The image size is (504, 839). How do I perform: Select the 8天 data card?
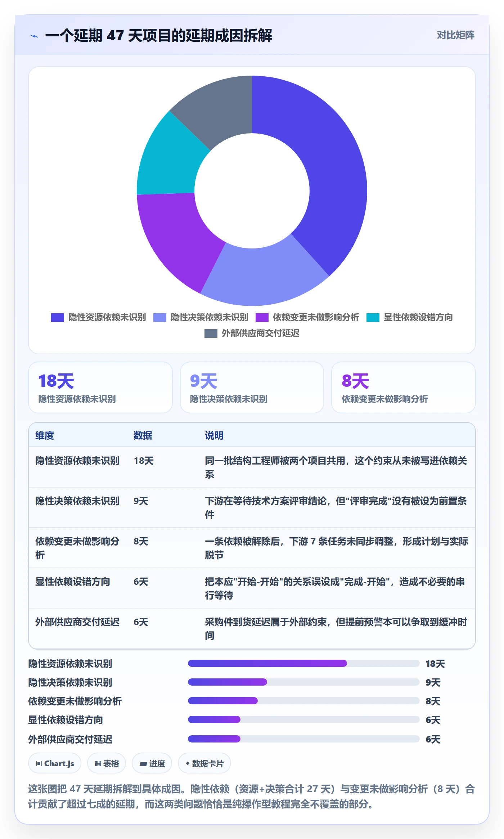[404, 387]
